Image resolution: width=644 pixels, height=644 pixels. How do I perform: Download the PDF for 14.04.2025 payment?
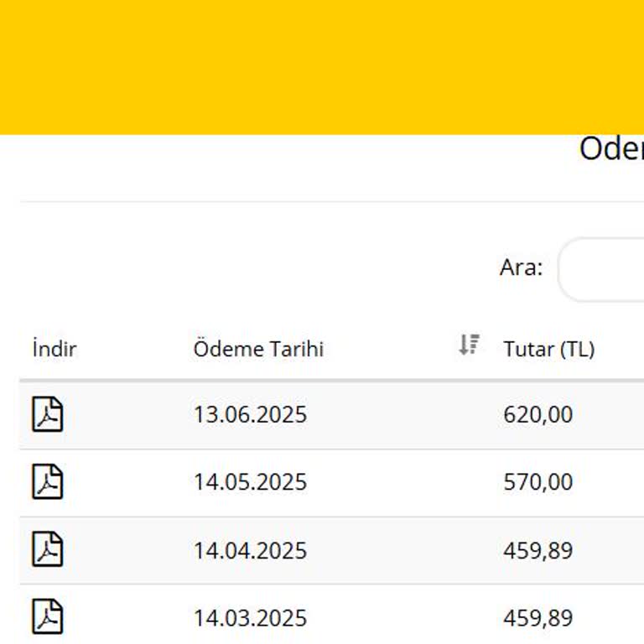48,549
